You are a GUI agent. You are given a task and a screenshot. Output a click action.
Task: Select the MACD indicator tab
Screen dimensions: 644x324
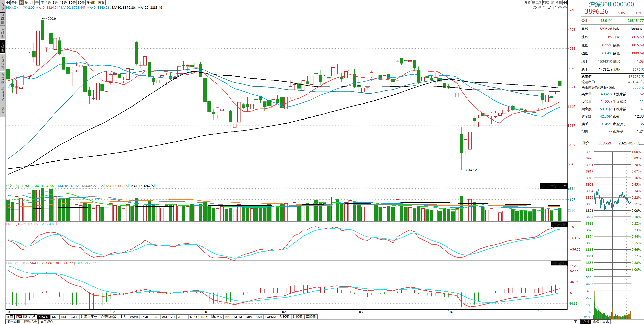point(43,317)
